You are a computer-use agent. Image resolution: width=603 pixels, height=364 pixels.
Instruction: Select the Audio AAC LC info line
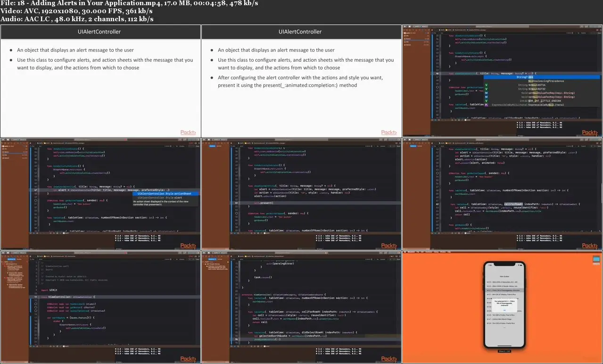[x=77, y=19]
